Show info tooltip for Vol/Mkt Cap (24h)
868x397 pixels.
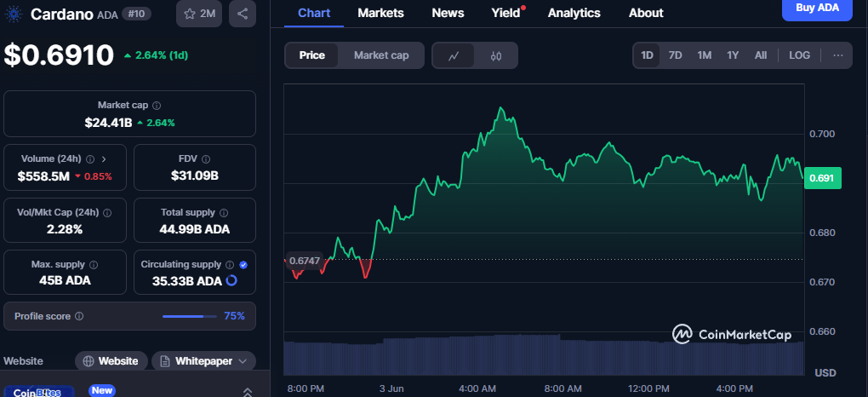(107, 212)
